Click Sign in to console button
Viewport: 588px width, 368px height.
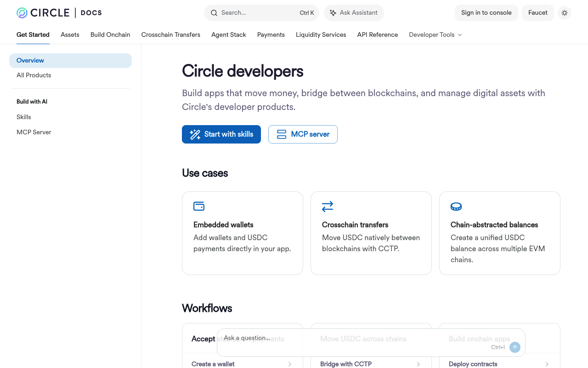(x=486, y=13)
